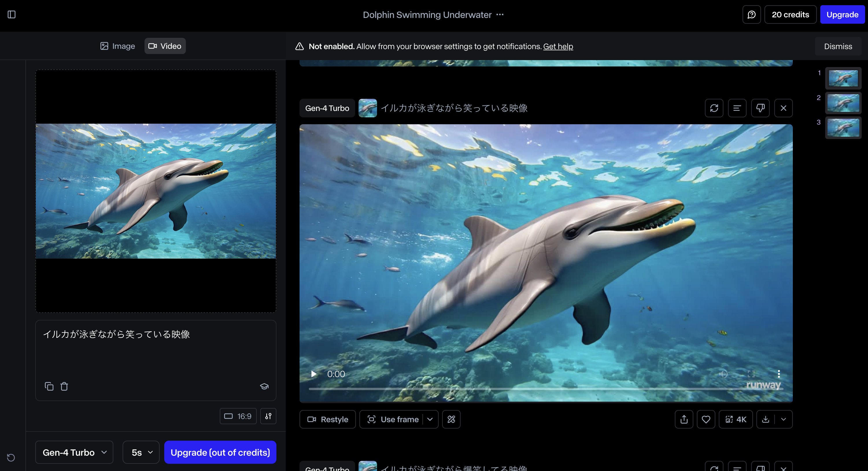Open the prompt details lines icon
Screen dimensions: 868x471
pyautogui.click(x=737, y=108)
